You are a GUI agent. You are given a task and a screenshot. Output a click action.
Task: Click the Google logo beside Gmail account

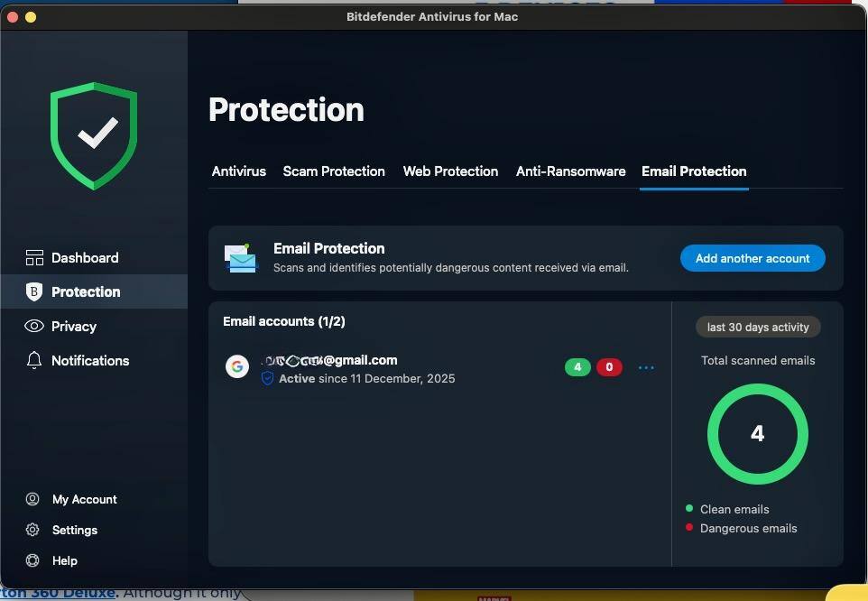[237, 366]
